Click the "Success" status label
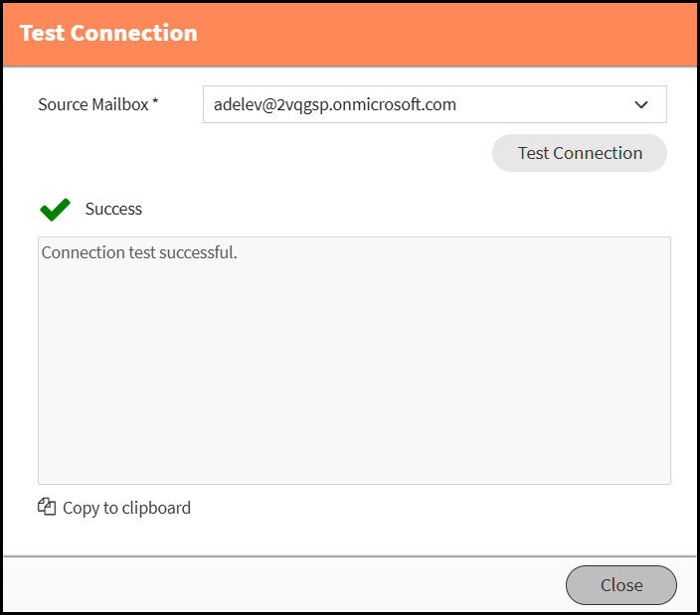The width and height of the screenshot is (700, 615). (113, 209)
